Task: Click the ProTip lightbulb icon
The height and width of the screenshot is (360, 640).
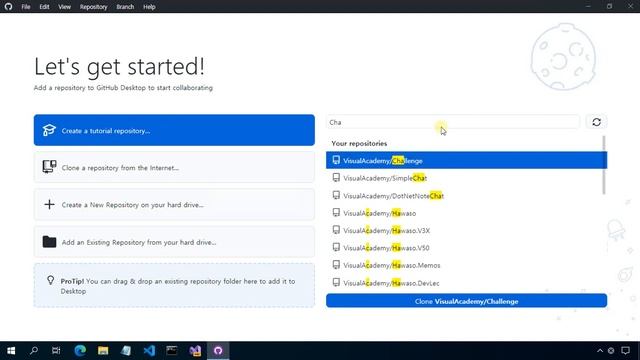Action: pyautogui.click(x=50, y=280)
